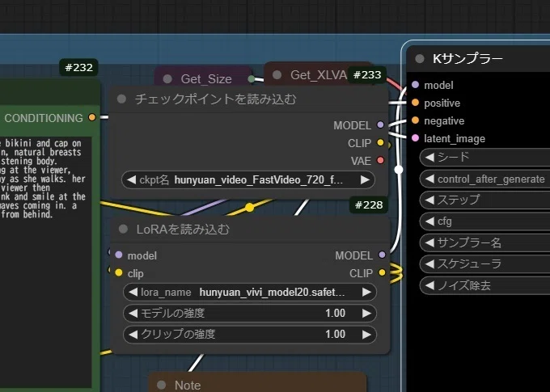Decrease ノイズ除去 value with left arrow
Viewport: 550px width, 392px height.
coord(429,285)
